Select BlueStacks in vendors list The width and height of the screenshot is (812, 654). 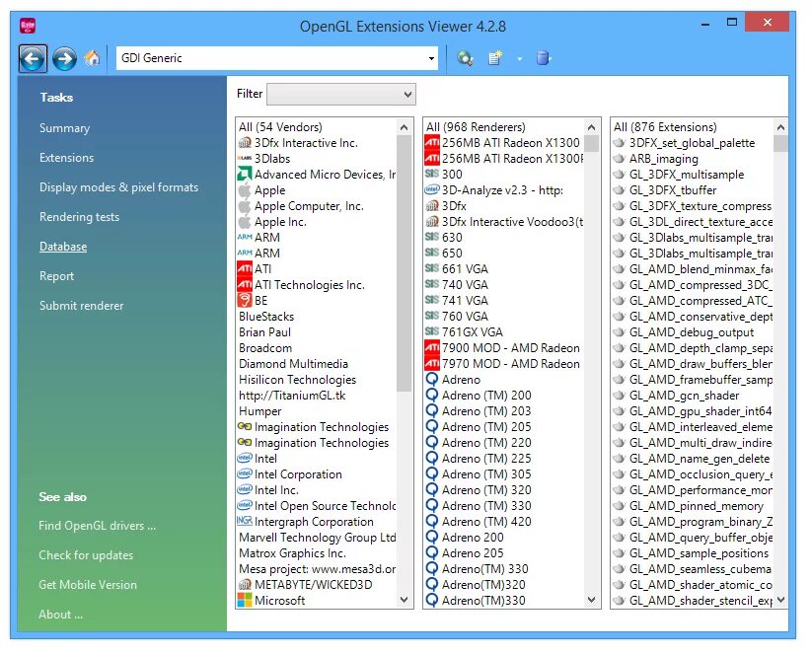click(266, 316)
